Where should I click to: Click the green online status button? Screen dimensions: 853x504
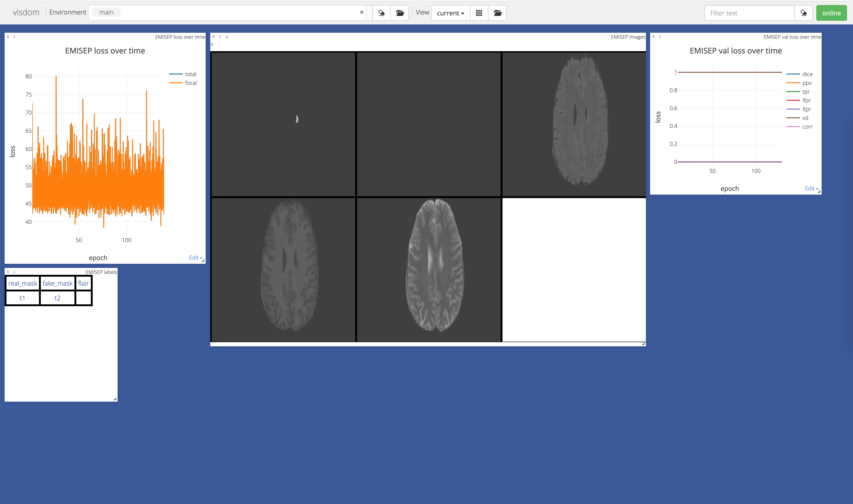[x=831, y=13]
